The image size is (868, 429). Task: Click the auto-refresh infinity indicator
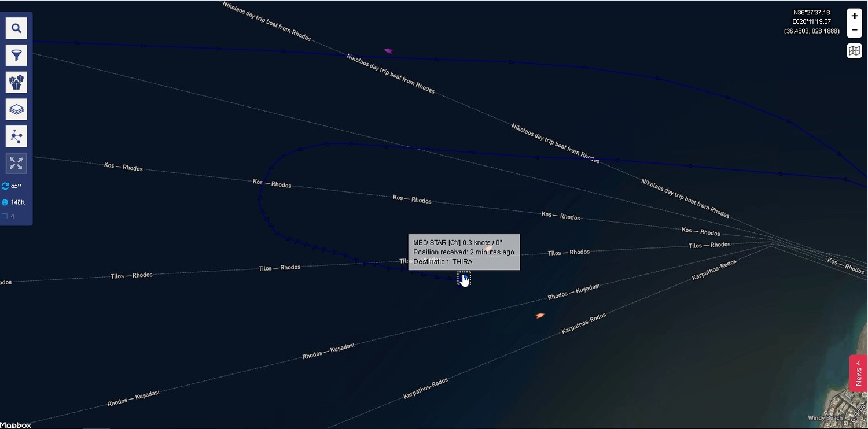tap(12, 186)
